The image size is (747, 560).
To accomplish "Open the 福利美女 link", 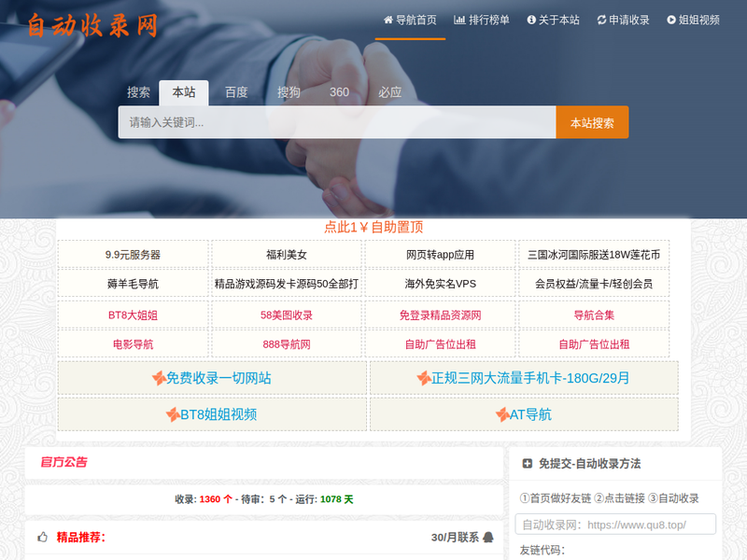I will pos(287,255).
